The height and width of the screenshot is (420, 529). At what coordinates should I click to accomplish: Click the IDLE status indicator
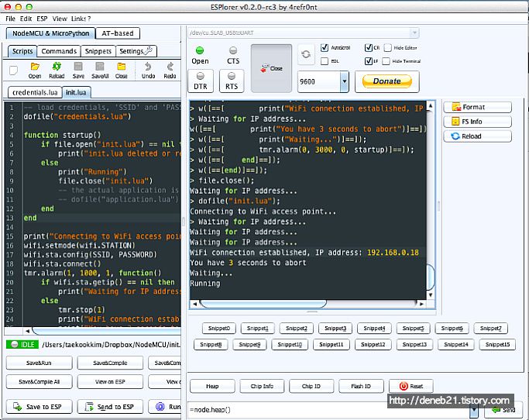[22, 344]
